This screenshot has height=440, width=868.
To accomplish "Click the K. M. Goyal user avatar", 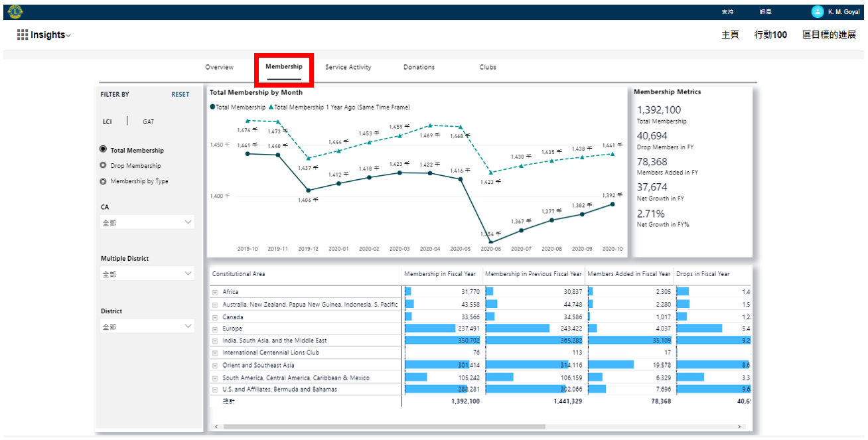I will tap(816, 12).
